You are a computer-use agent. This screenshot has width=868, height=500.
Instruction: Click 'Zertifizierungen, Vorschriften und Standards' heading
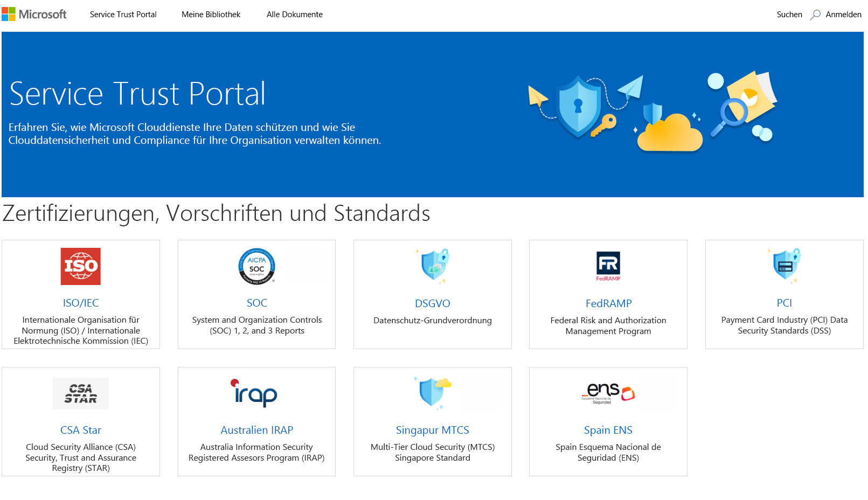coord(216,213)
